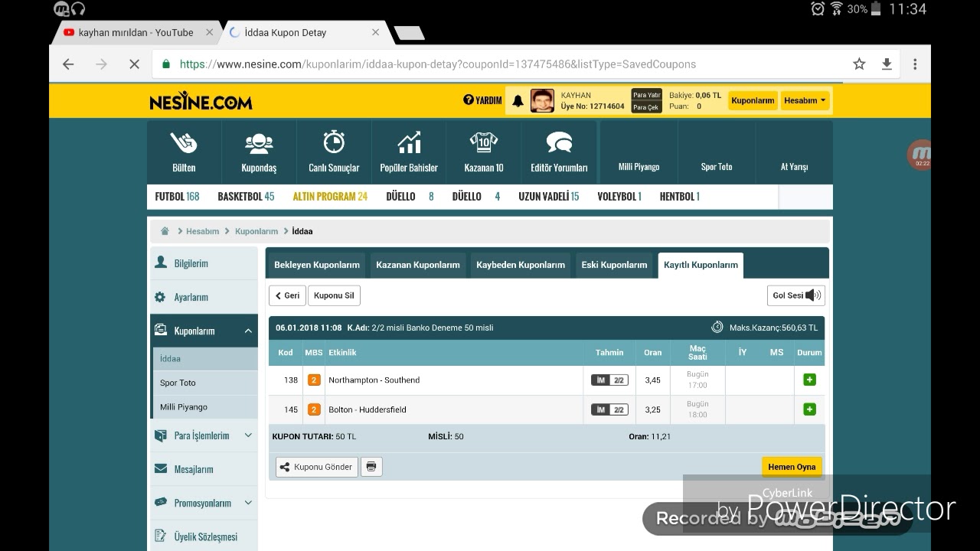
Task: Open Hesabım dropdown in header
Action: [805, 100]
